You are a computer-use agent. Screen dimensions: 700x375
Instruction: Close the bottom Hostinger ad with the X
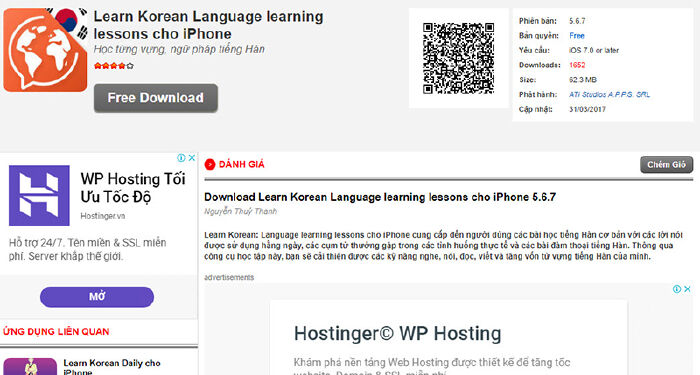[688, 289]
